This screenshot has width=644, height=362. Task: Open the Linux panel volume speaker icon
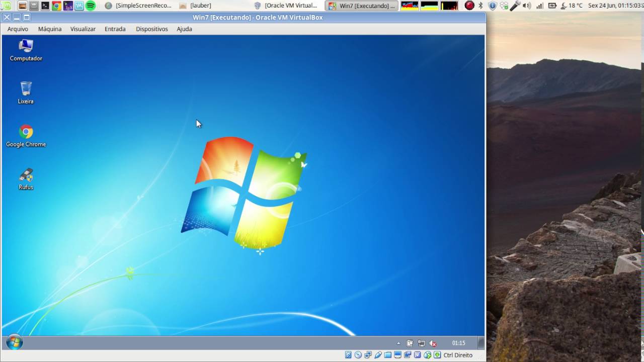click(527, 6)
